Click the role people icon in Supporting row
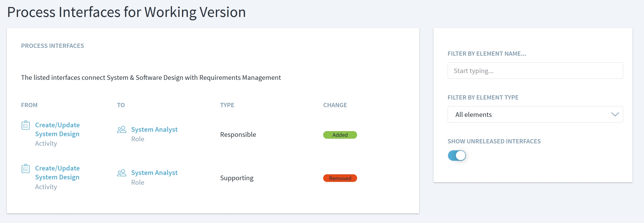 (x=122, y=173)
